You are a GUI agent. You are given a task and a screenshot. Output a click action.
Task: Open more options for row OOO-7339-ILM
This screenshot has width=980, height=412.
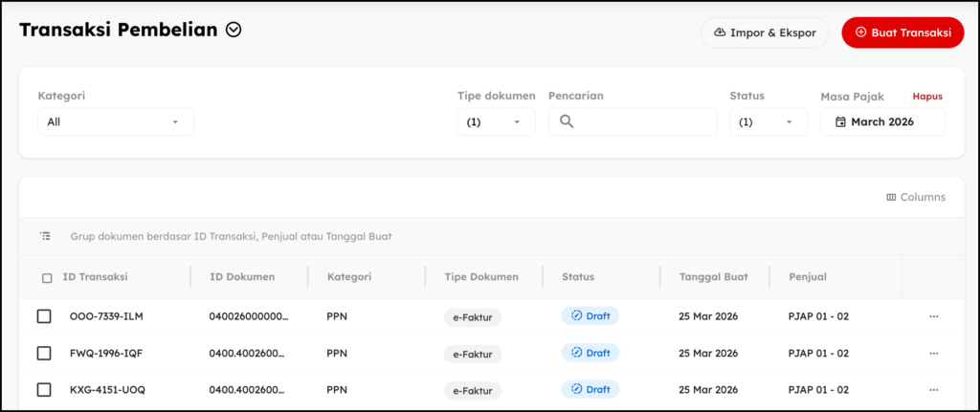pyautogui.click(x=933, y=316)
